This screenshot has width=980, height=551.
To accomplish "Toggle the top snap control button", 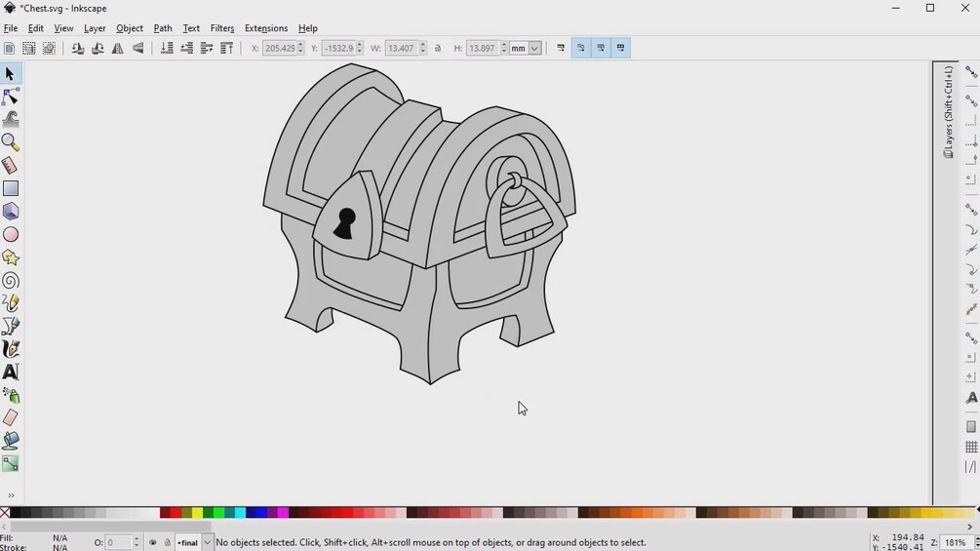I will pyautogui.click(x=970, y=72).
